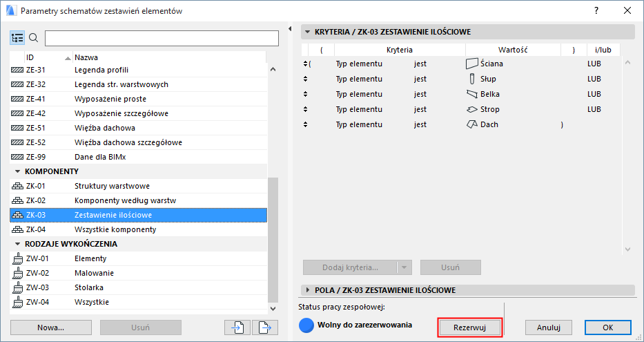Select ZK-04 Wszystkie komponenty in list
This screenshot has height=342, width=644.
115,229
